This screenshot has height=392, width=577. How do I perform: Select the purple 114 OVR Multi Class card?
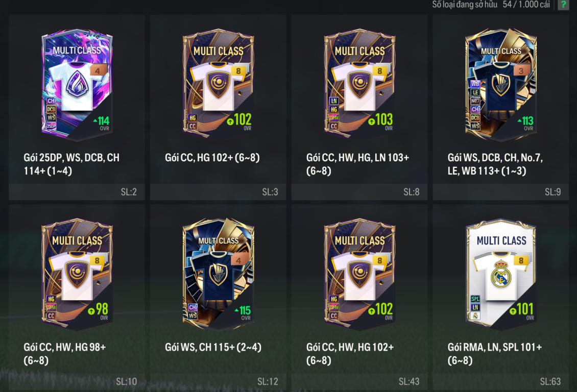click(77, 84)
